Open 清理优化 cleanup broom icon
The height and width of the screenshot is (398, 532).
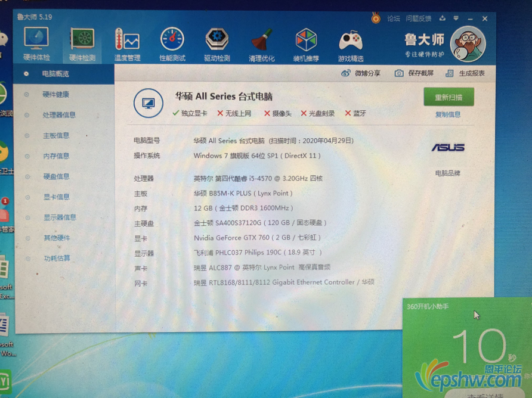pyautogui.click(x=262, y=45)
